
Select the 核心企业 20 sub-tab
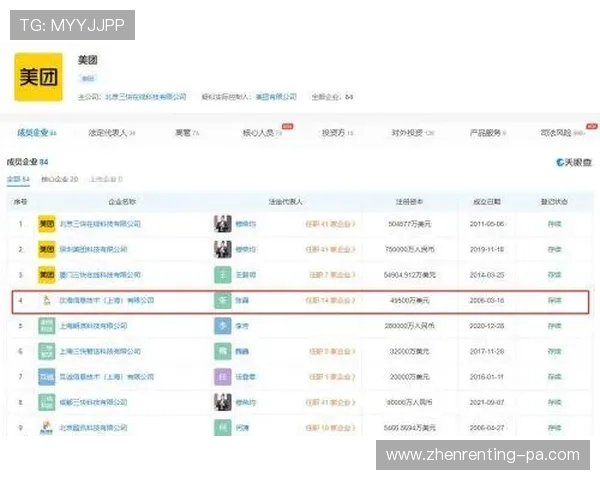(60, 179)
